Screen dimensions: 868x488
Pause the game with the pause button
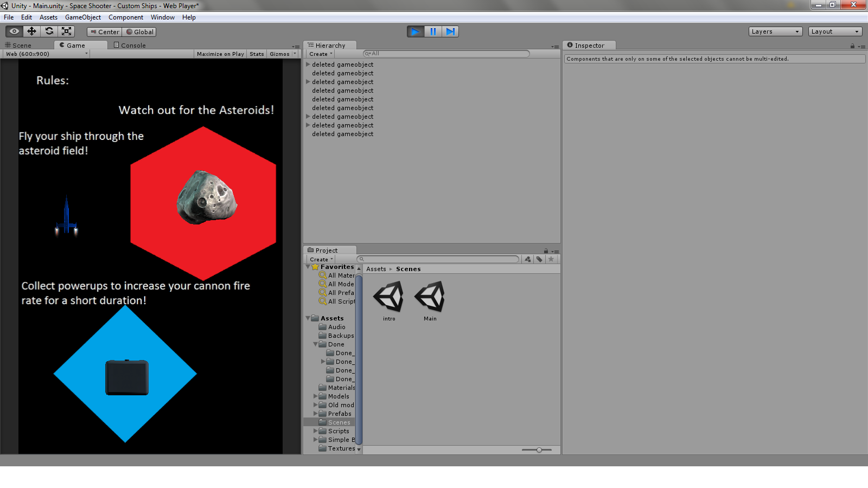click(433, 31)
